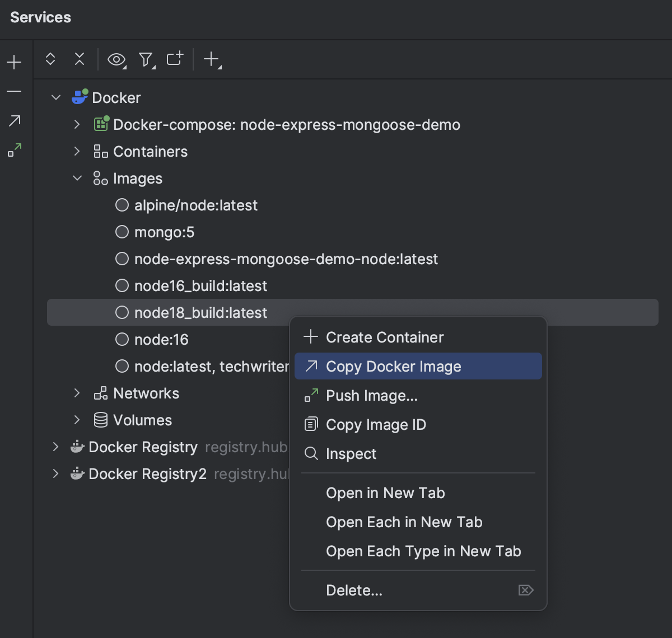Click the Volumes database icon
The image size is (672, 638).
[100, 420]
